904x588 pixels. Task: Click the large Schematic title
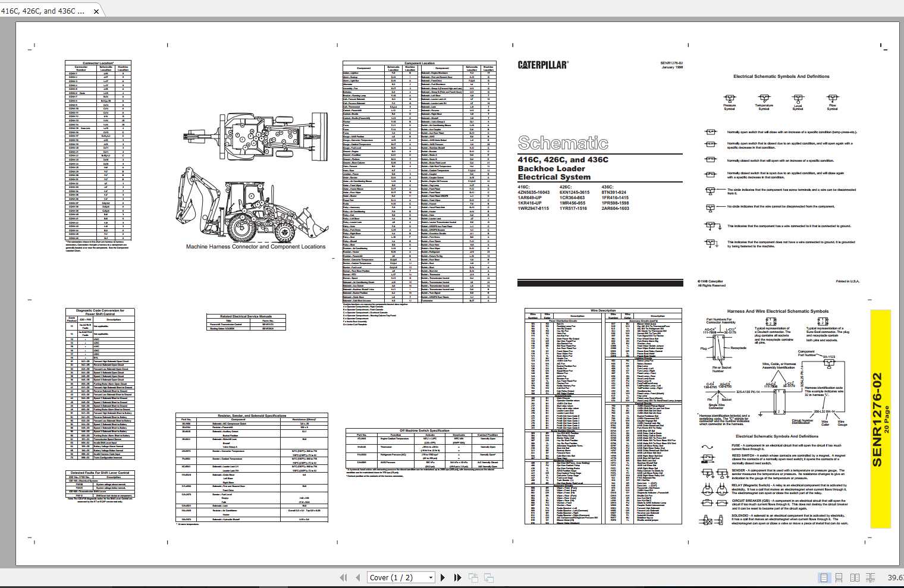tap(563, 143)
